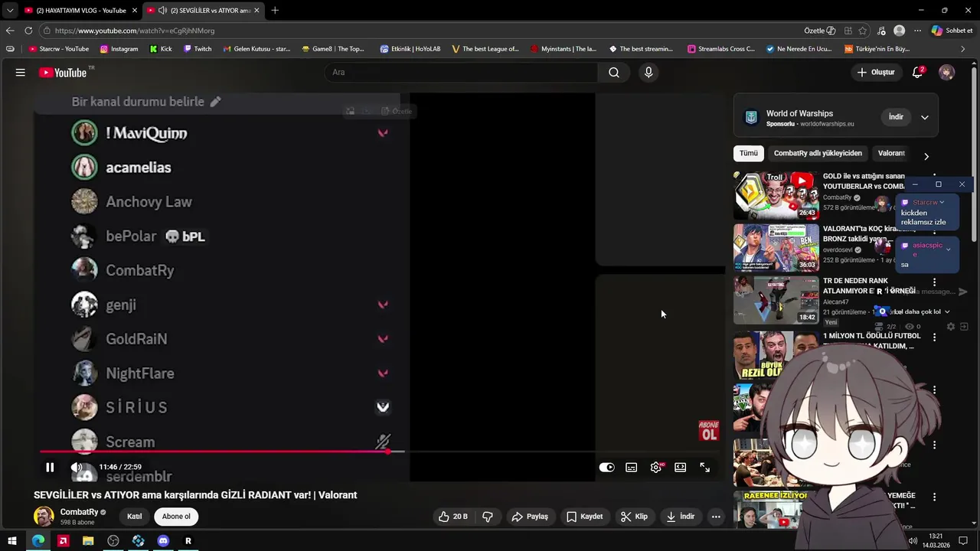Expand the World of Warships ad chevron
980x551 pixels.
tap(925, 118)
